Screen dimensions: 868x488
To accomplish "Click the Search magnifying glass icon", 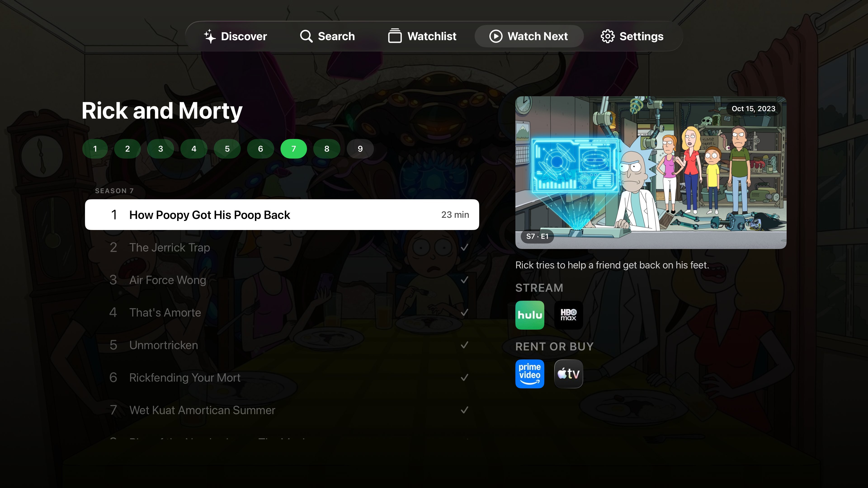I will pyautogui.click(x=306, y=36).
